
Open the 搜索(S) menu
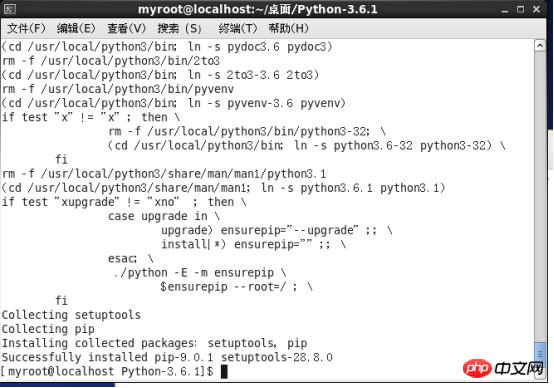pyautogui.click(x=179, y=28)
